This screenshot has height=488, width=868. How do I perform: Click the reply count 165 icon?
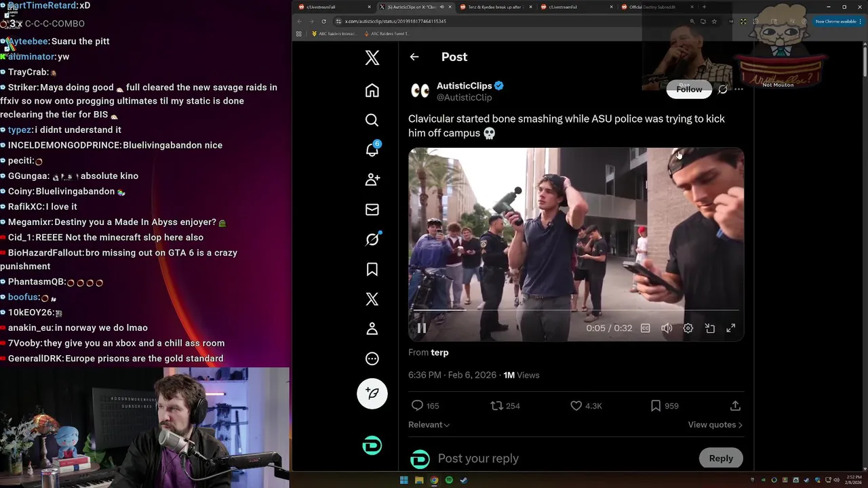[418, 405]
